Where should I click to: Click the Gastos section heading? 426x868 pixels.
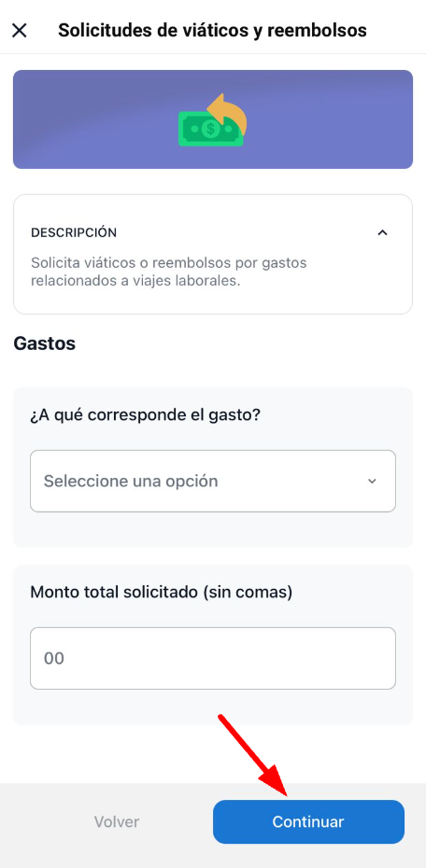coord(44,343)
